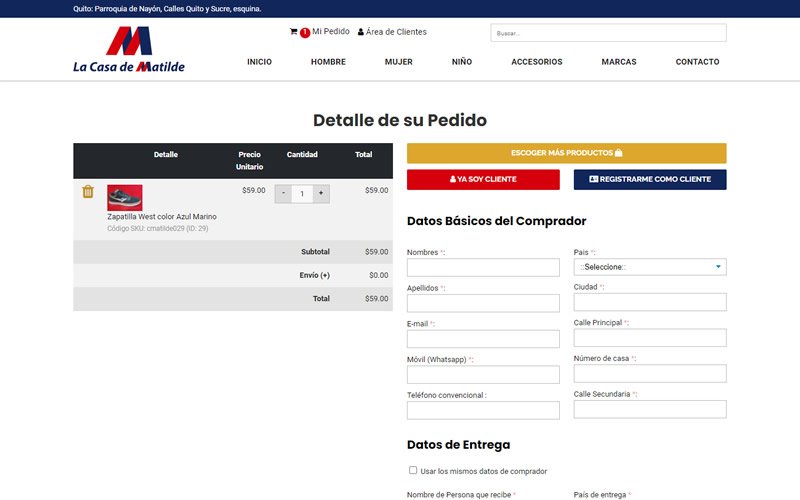Viewport: 800px width, 500px height.
Task: Open Área de Clientes user link
Action: pyautogui.click(x=392, y=32)
